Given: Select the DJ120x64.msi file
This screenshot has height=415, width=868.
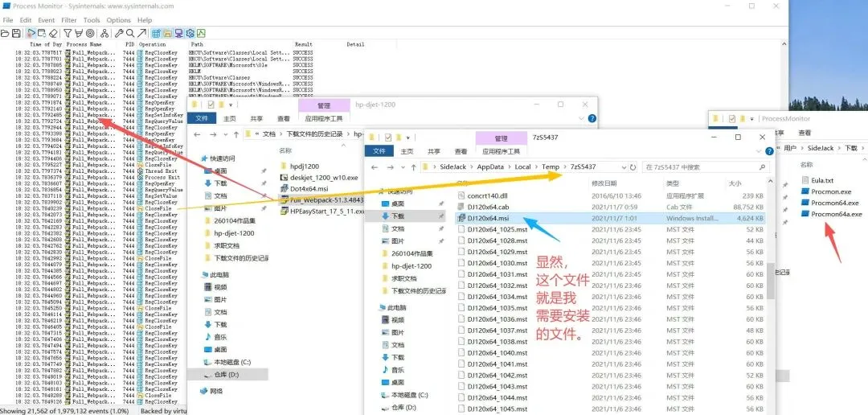Looking at the screenshot, I should point(609,218).
